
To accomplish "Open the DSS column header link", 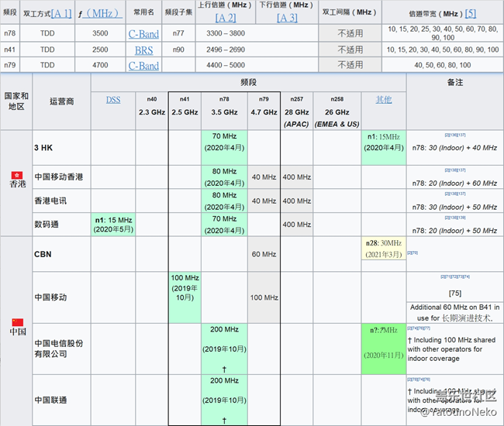I will point(113,100).
